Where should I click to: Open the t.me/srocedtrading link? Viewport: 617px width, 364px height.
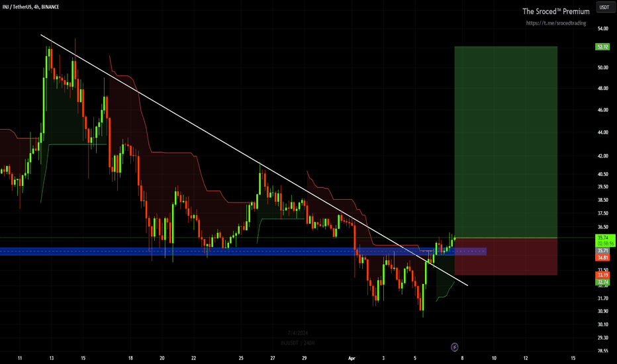[x=556, y=23]
